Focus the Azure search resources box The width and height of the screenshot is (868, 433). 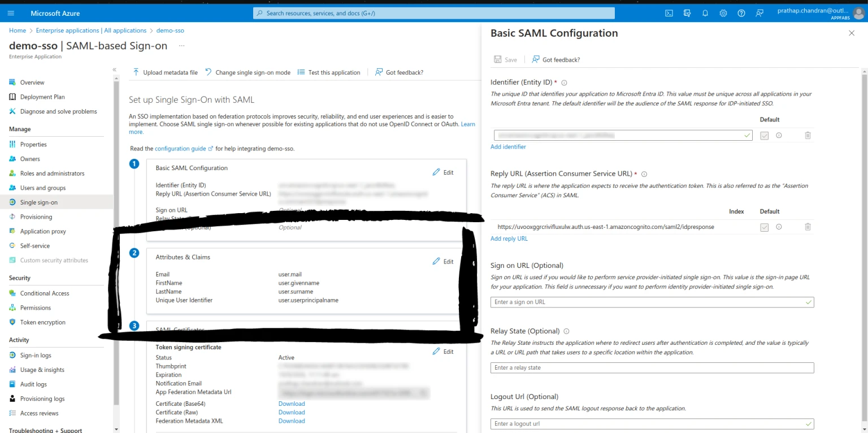[434, 13]
